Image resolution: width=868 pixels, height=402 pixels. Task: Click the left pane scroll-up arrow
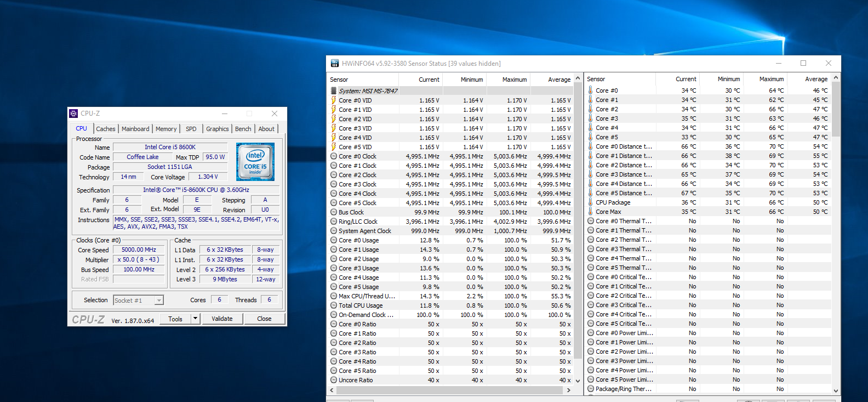click(x=578, y=78)
